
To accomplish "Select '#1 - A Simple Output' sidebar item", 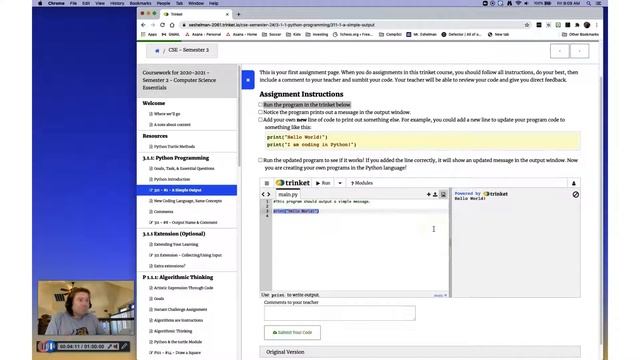I will click(187, 190).
